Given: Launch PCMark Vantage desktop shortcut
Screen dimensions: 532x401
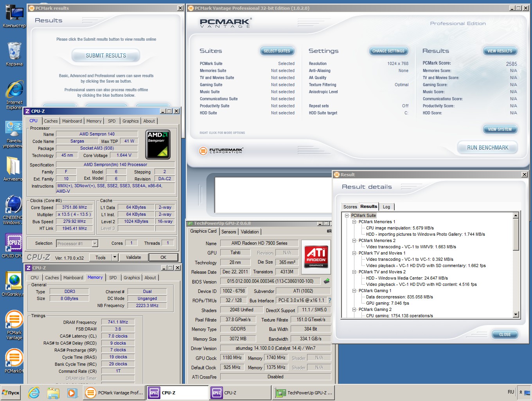Looking at the screenshot, I should coord(14,325).
